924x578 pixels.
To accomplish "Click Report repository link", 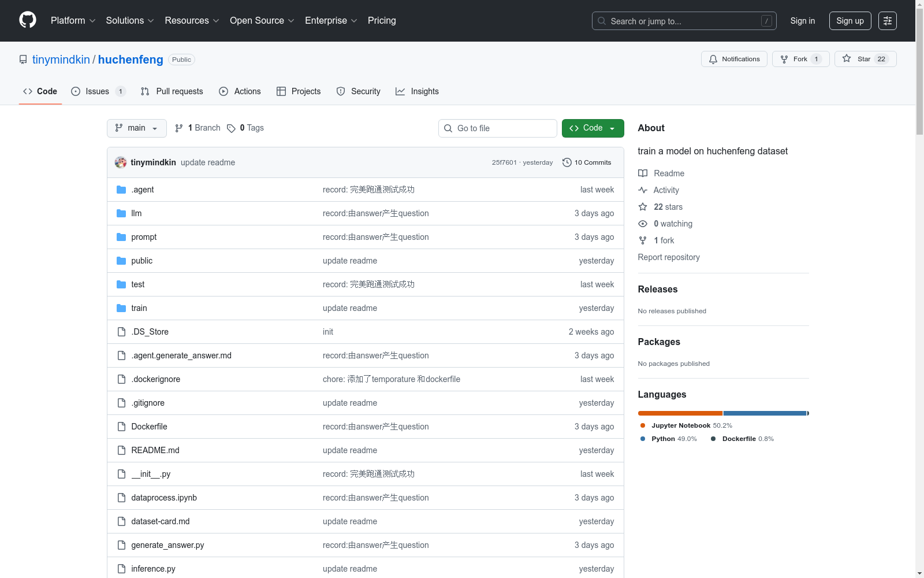I will (669, 257).
